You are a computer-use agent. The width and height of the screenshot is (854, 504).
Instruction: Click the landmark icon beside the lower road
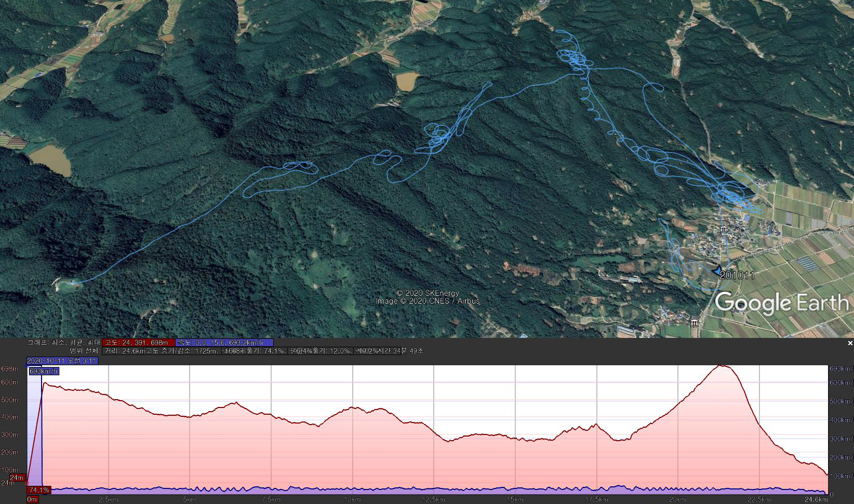(695, 323)
